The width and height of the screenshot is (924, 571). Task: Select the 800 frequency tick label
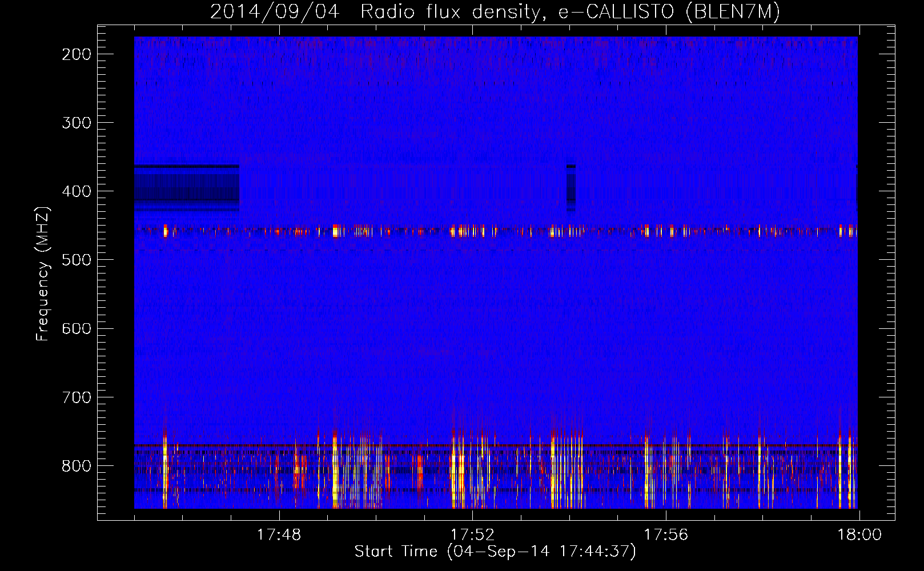pyautogui.click(x=77, y=465)
